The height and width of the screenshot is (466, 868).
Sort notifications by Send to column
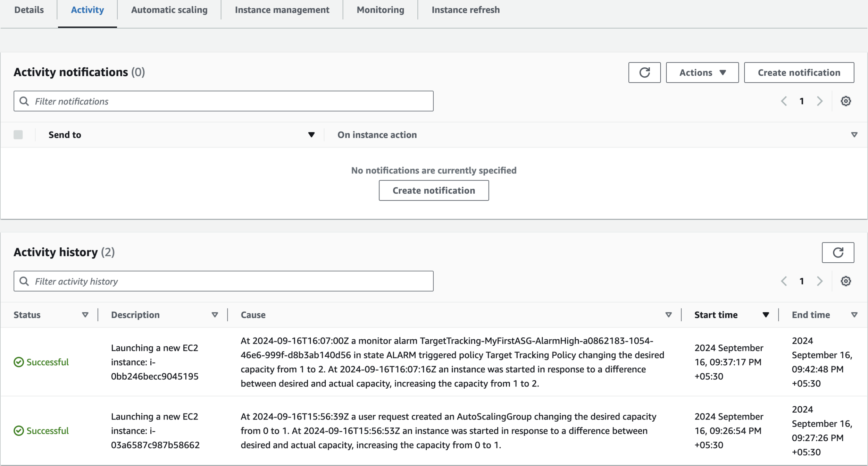[311, 135]
